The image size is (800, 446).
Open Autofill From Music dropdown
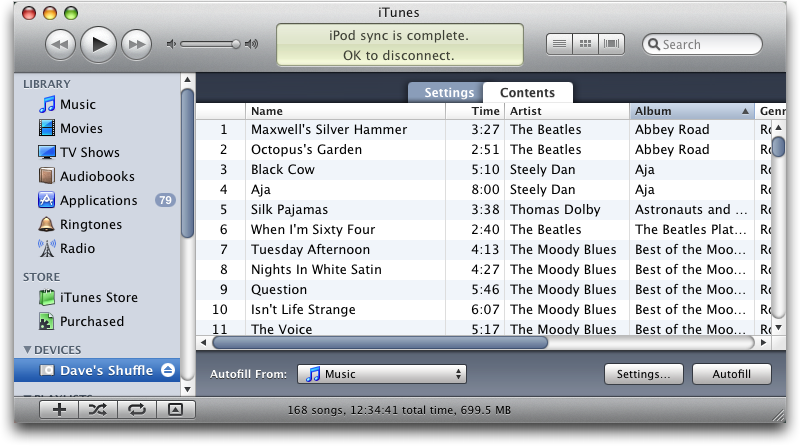coord(382,374)
